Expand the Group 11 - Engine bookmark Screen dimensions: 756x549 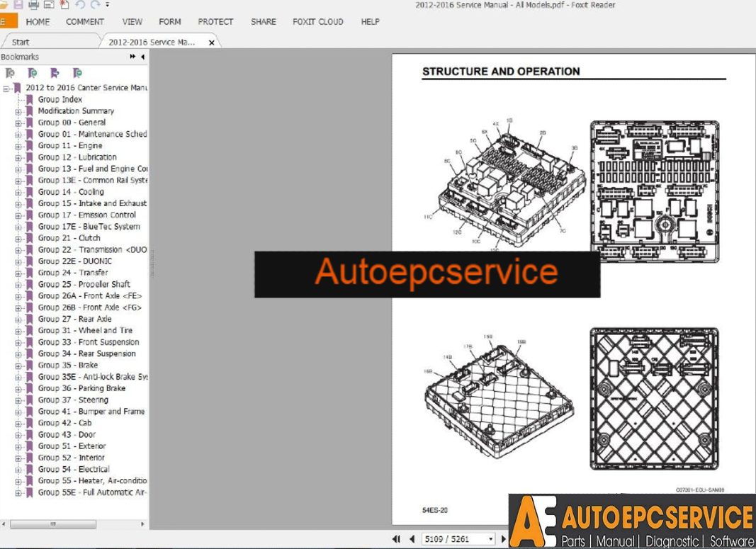[18, 146]
